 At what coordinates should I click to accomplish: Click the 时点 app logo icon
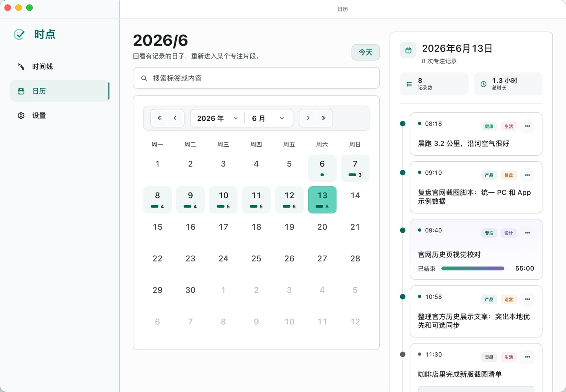(19, 34)
